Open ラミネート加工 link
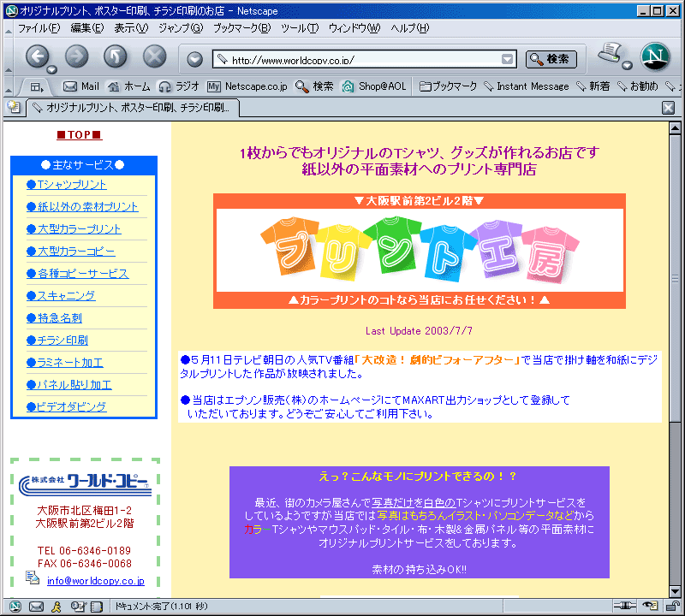 point(65,363)
